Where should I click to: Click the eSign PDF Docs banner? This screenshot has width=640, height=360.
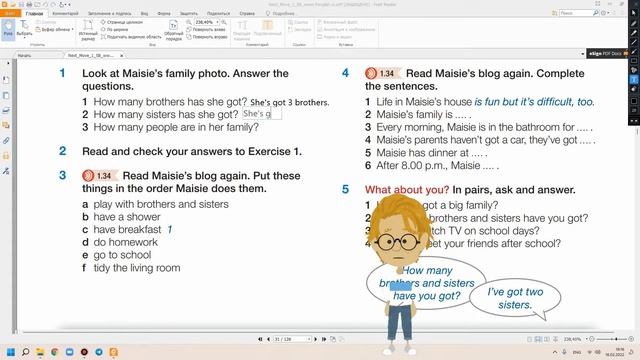[x=607, y=53]
